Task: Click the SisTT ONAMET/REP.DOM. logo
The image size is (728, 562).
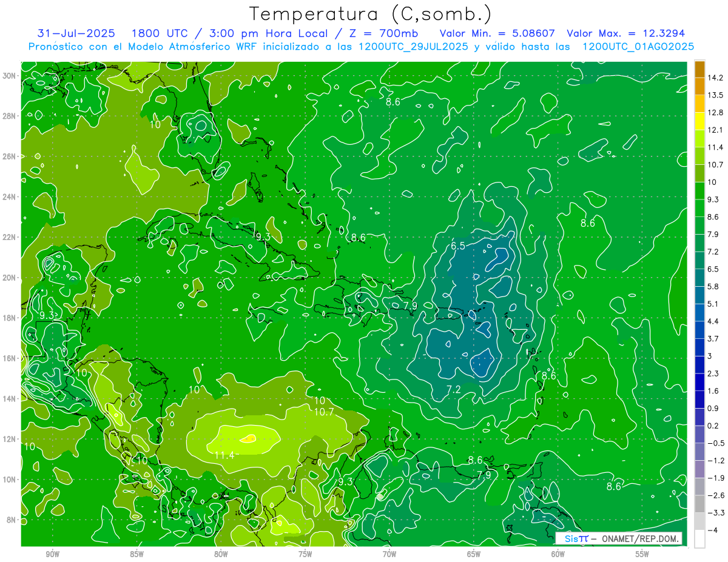Action: (619, 538)
